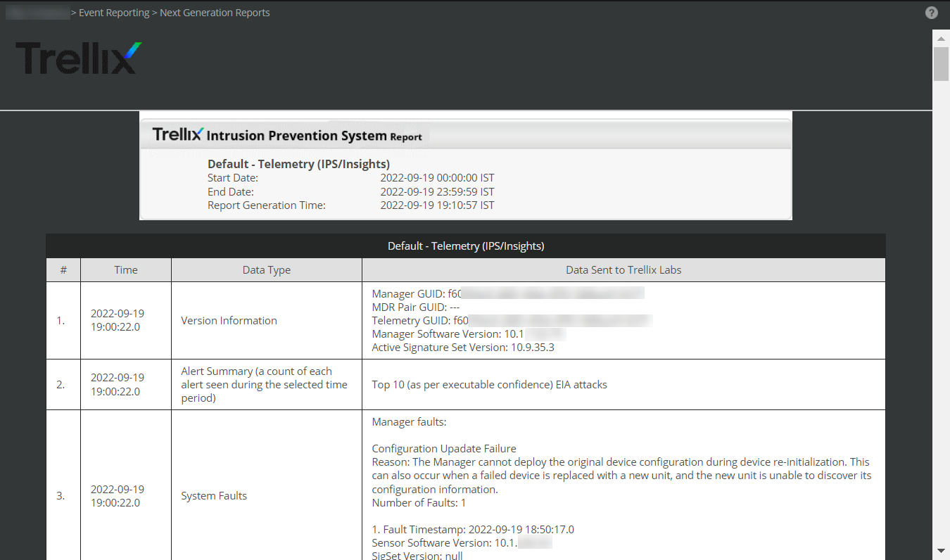Click the 'Time' column header
Viewport: 950px width, 560px height.
pos(126,270)
